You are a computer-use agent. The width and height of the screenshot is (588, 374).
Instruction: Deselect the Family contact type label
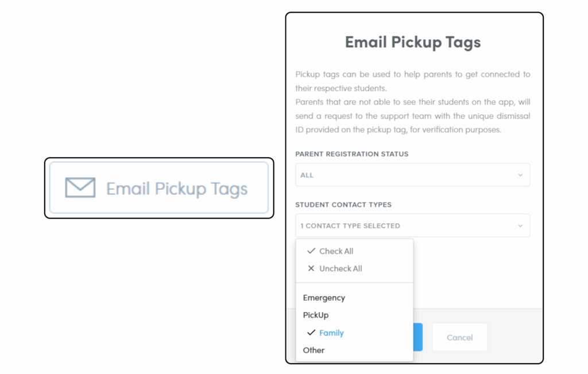tap(331, 333)
